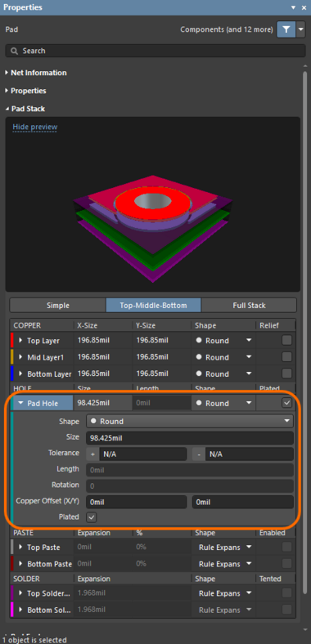The width and height of the screenshot is (311, 644).
Task: Toggle Top Layer Relief checkbox
Action: (286, 340)
